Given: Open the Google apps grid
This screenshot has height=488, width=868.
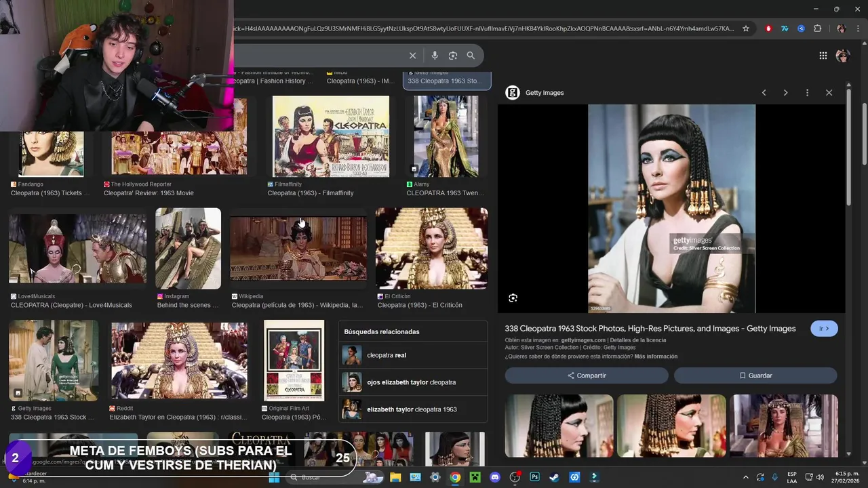Looking at the screenshot, I should tap(823, 56).
